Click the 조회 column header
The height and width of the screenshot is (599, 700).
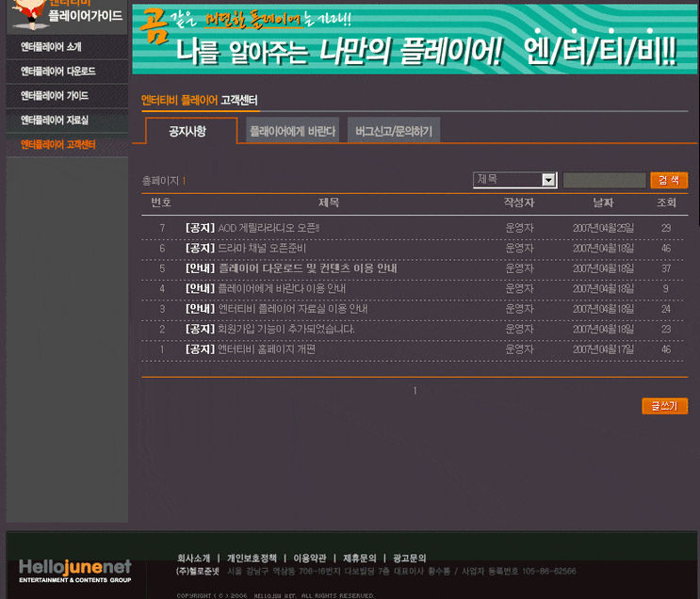[666, 202]
